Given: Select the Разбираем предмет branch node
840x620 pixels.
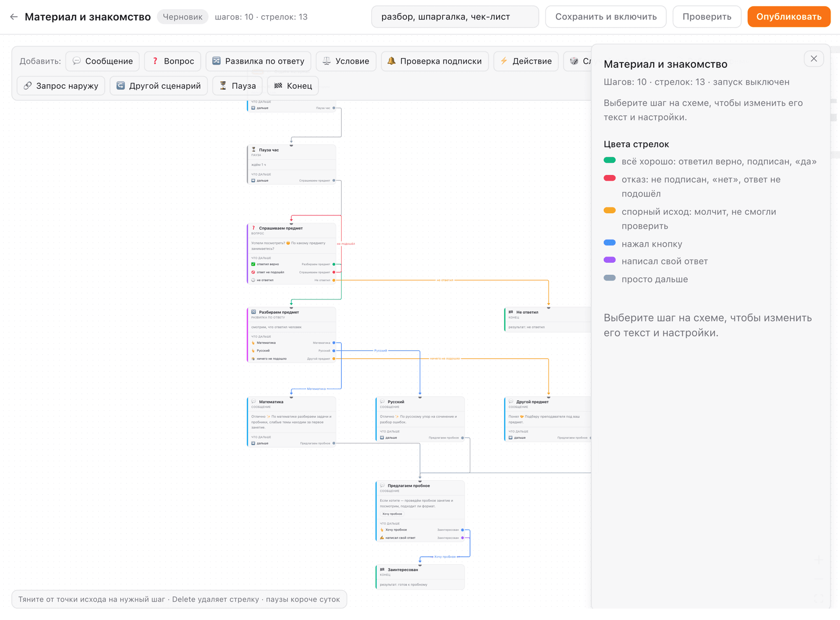Looking at the screenshot, I should (291, 335).
